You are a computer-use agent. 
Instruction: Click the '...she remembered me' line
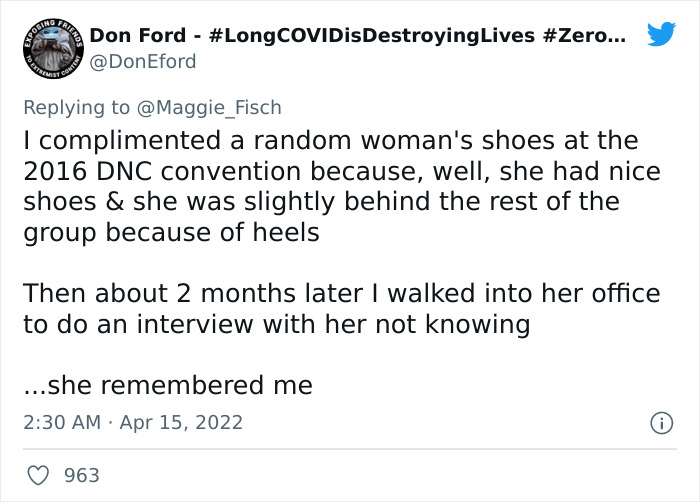[x=167, y=385]
